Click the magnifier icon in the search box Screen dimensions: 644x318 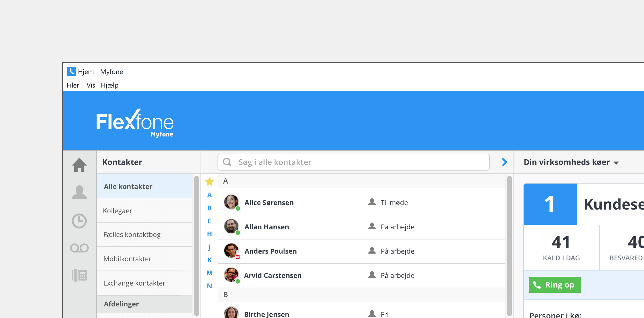point(227,162)
